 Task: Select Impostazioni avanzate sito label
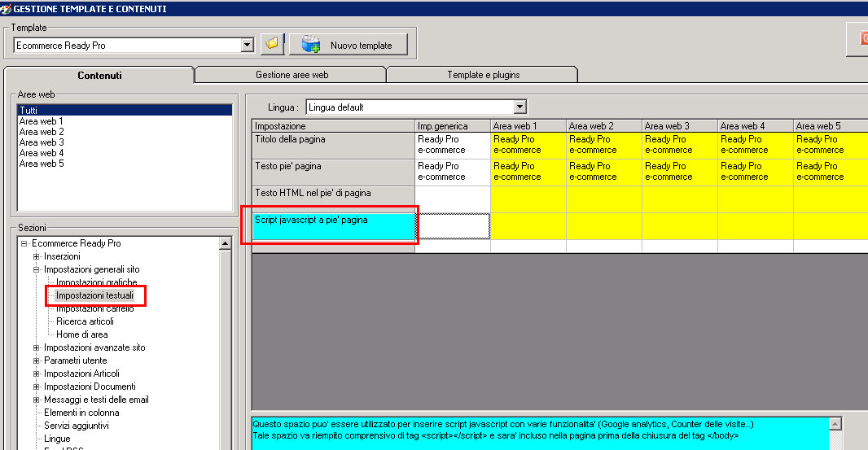(94, 347)
